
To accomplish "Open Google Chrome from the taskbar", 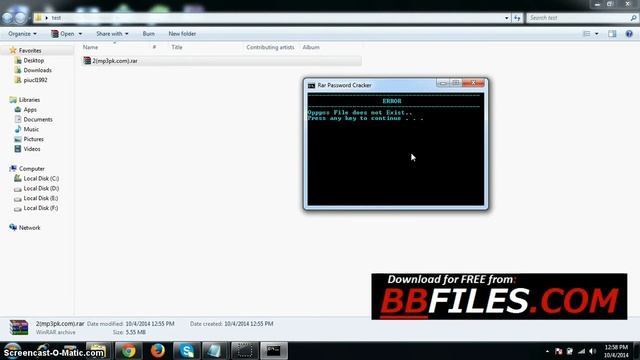I will point(129,351).
